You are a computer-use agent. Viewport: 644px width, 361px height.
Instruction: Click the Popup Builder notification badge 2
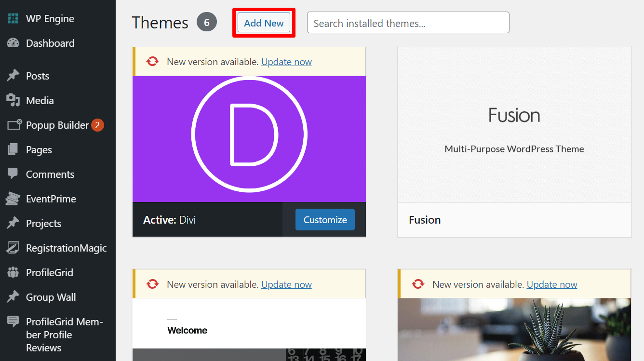[x=97, y=125]
